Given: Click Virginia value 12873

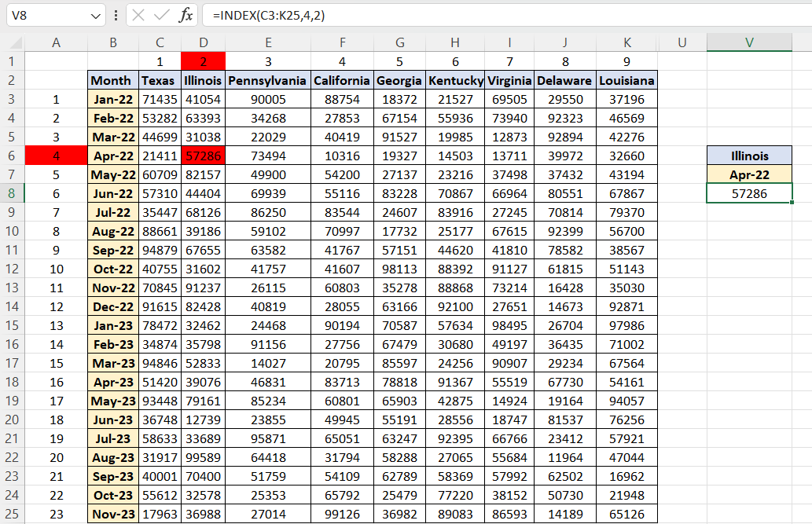Looking at the screenshot, I should (x=509, y=137).
